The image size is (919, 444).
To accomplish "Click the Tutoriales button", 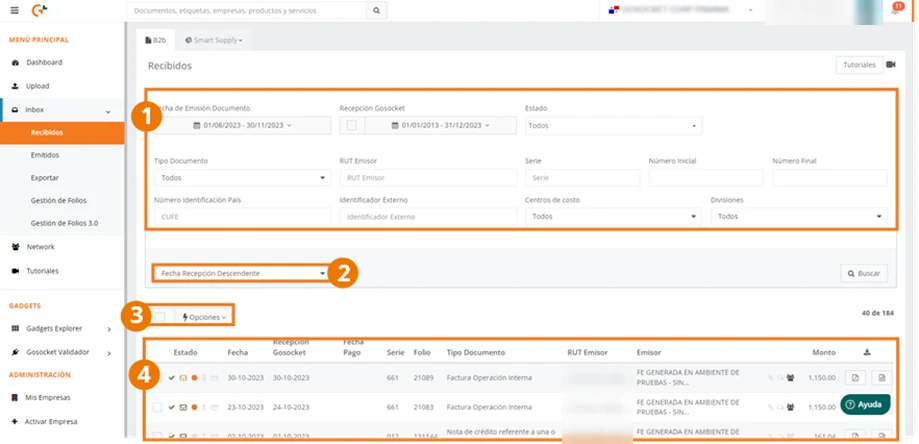I will pos(859,65).
